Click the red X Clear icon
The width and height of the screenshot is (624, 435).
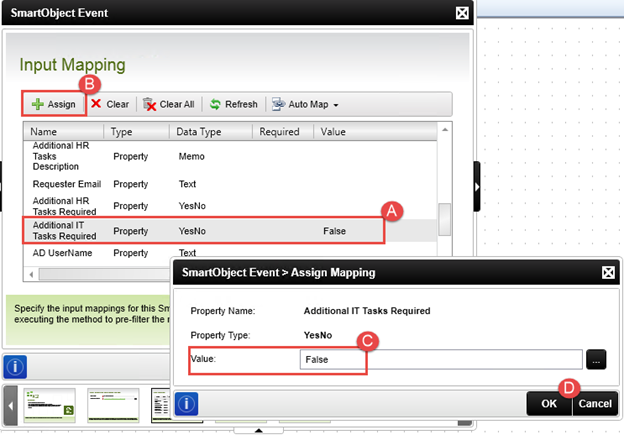click(x=96, y=103)
